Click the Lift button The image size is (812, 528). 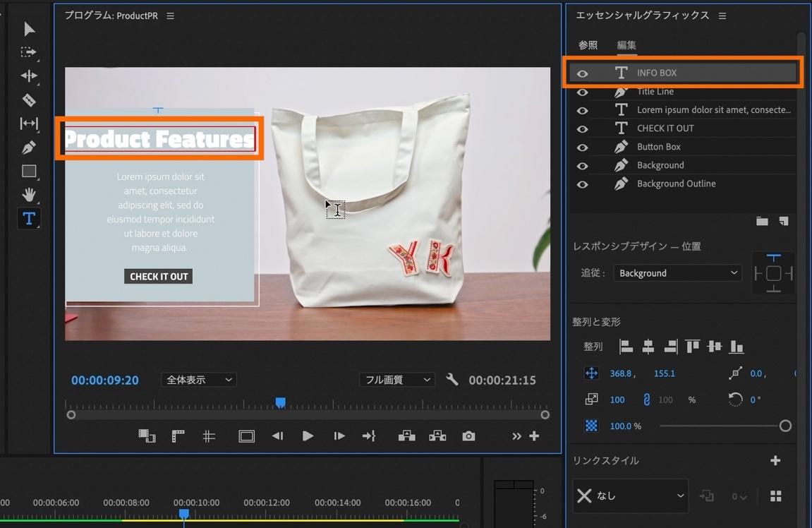(406, 436)
